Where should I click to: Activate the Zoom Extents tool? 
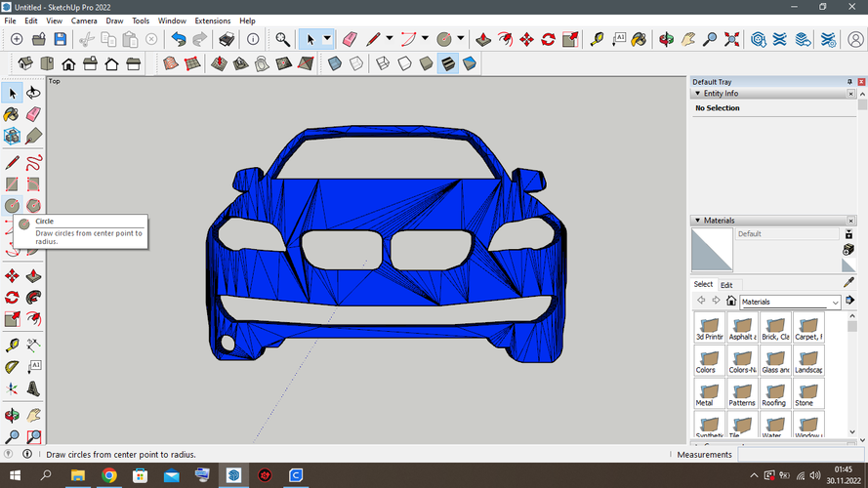tap(732, 39)
